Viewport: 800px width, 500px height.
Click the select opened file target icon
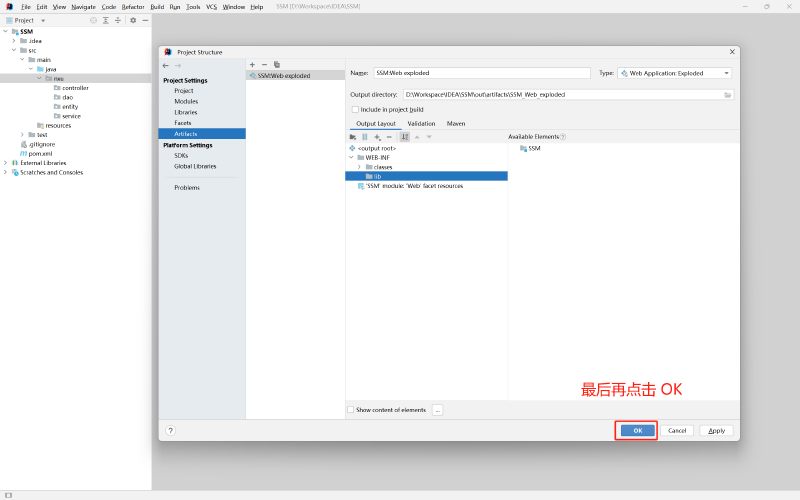pyautogui.click(x=93, y=20)
